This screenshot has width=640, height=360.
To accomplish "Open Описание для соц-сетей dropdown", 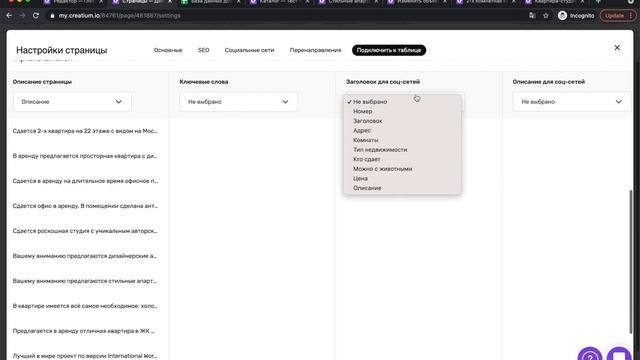I will pyautogui.click(x=572, y=102).
